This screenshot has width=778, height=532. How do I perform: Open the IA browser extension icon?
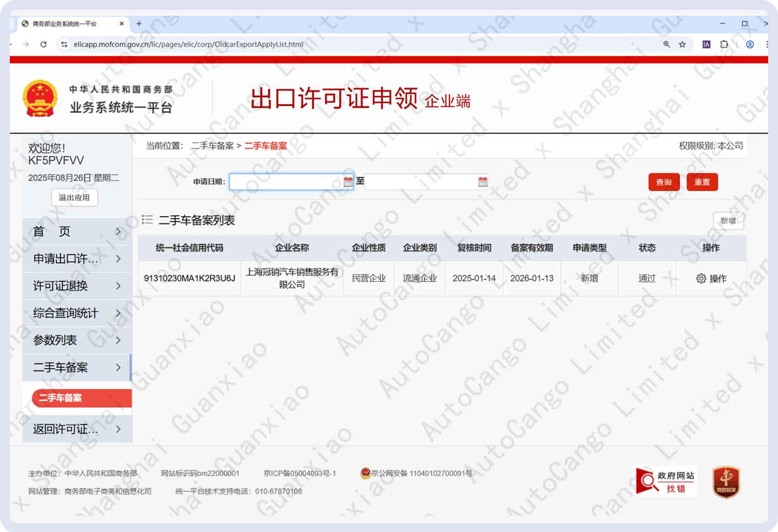point(706,44)
